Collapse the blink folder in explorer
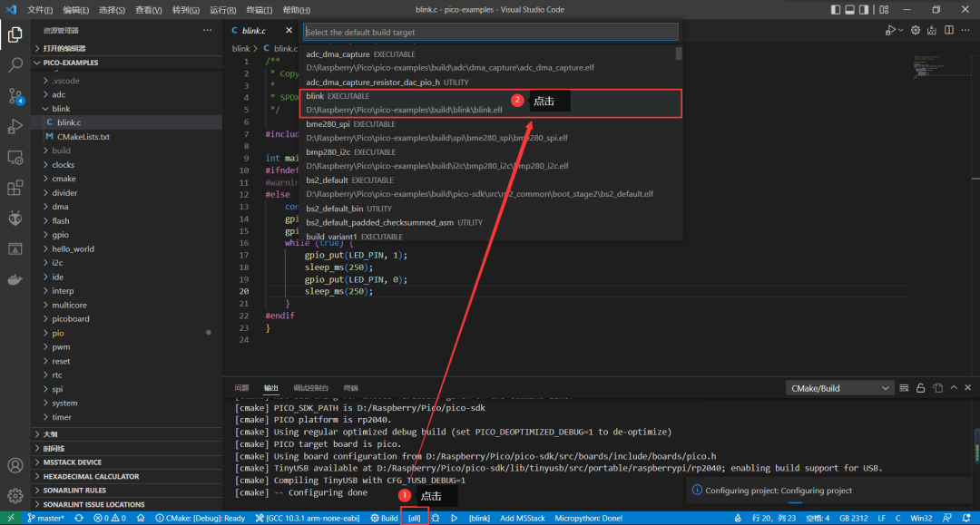 point(60,109)
